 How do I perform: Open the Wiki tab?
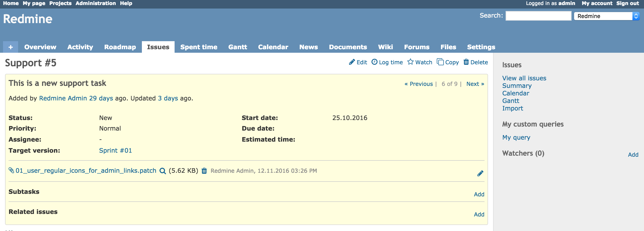coord(386,47)
